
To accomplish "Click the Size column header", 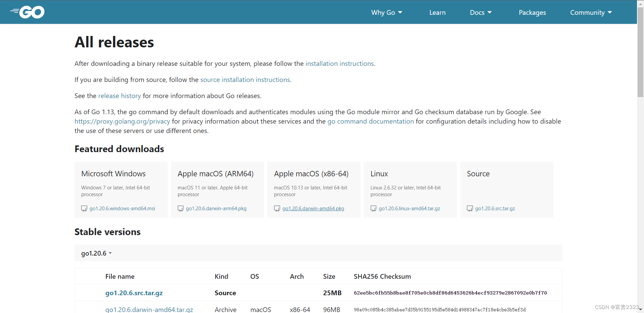I will (329, 276).
